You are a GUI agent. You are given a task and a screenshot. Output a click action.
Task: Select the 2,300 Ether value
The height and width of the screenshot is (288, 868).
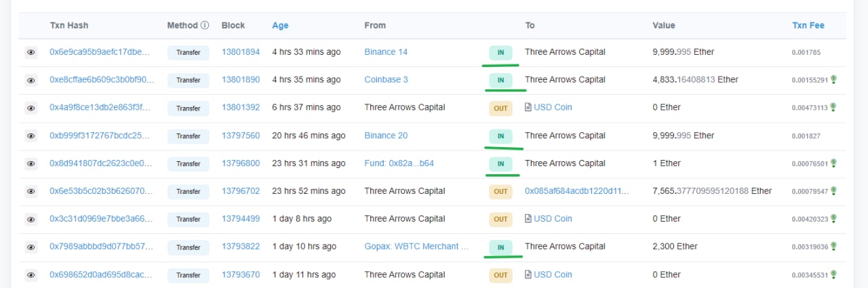point(675,247)
